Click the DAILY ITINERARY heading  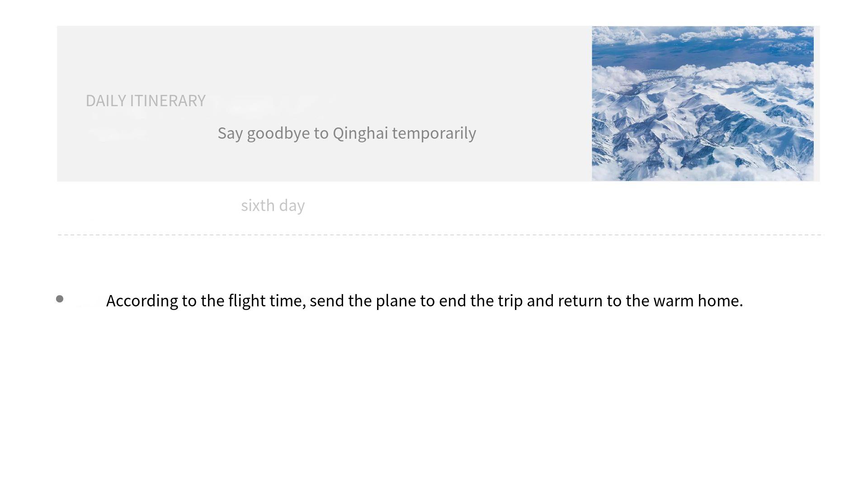pos(146,100)
